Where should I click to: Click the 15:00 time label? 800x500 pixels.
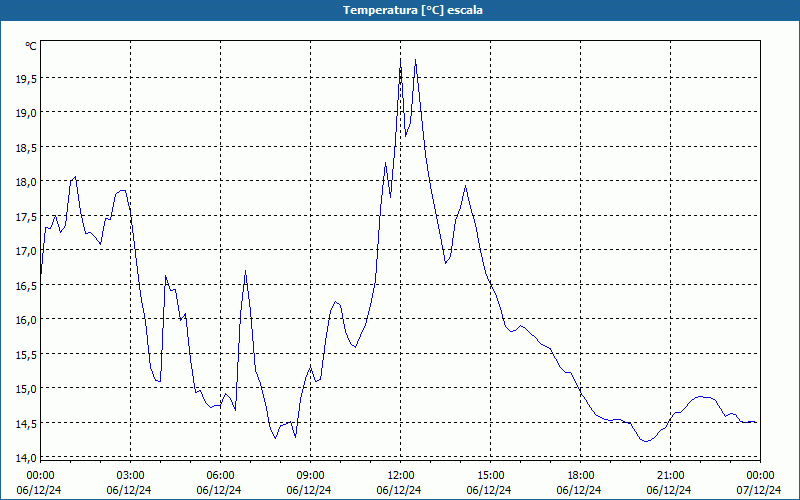pos(490,476)
